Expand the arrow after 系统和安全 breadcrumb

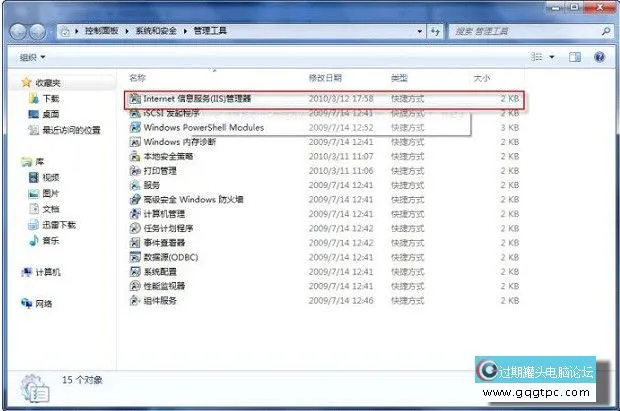coord(185,31)
